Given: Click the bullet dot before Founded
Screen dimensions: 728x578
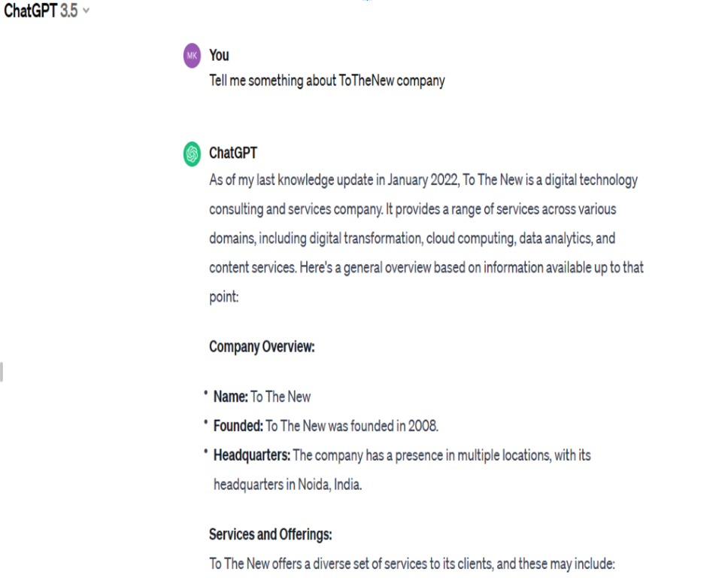Looking at the screenshot, I should coord(205,422).
